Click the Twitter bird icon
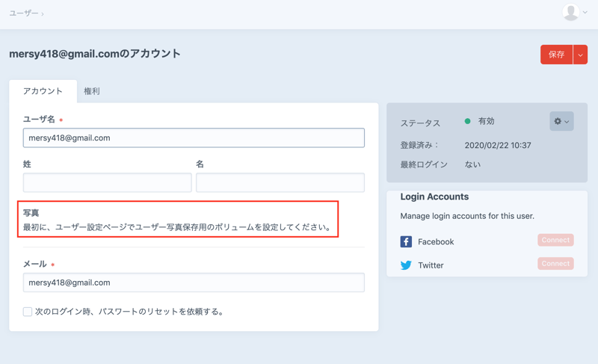This screenshot has width=598, height=364. click(x=406, y=265)
